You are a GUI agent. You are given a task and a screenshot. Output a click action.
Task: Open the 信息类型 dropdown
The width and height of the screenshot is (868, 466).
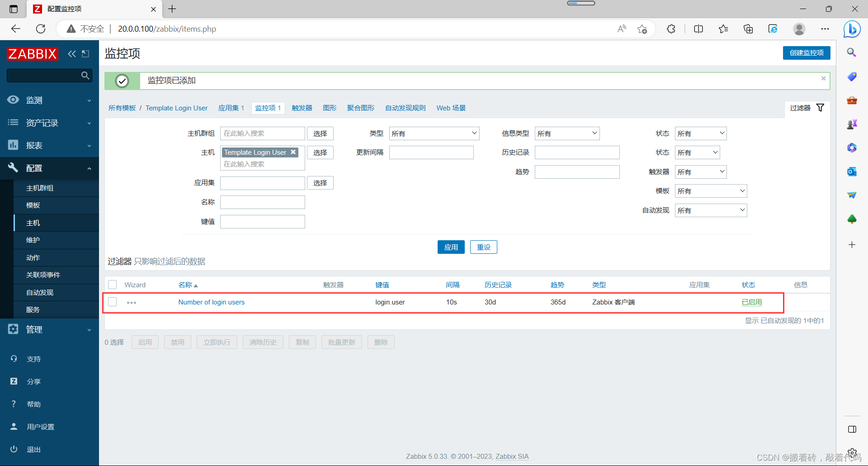pyautogui.click(x=567, y=133)
